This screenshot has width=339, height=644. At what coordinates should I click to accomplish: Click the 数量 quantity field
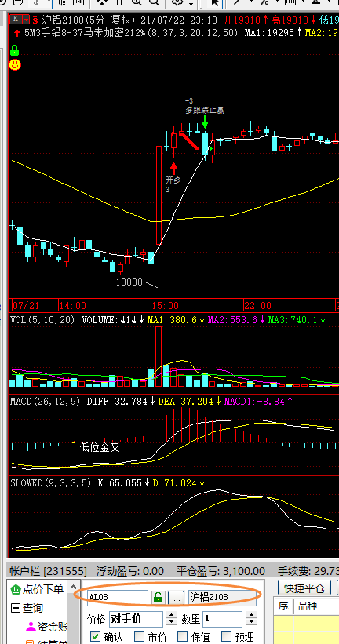[222, 619]
